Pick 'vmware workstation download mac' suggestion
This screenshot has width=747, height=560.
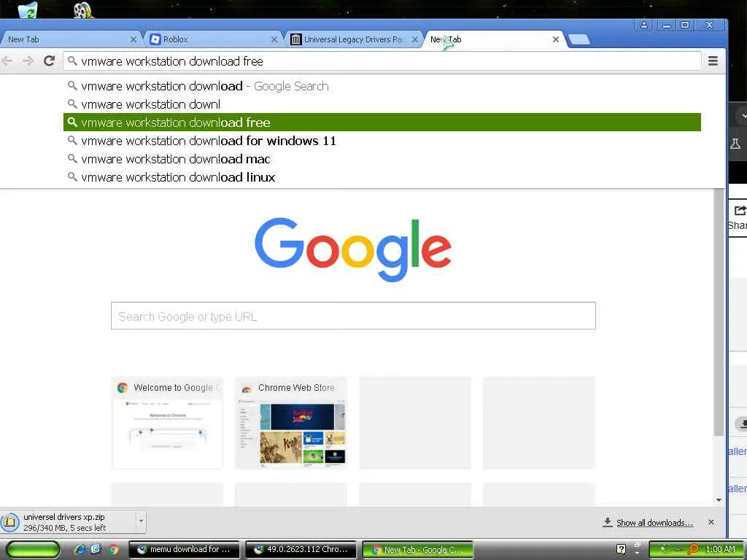(x=382, y=158)
